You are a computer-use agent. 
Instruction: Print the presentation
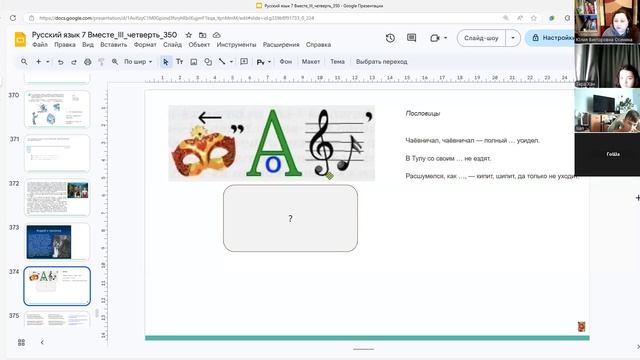(87, 62)
